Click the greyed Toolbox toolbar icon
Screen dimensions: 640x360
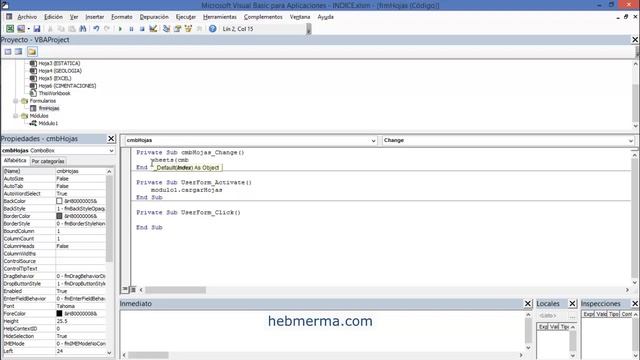coord(199,29)
